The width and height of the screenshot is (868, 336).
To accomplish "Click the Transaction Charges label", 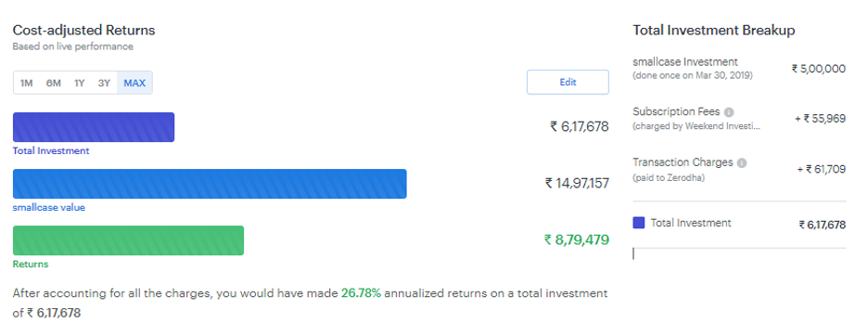I will [683, 162].
